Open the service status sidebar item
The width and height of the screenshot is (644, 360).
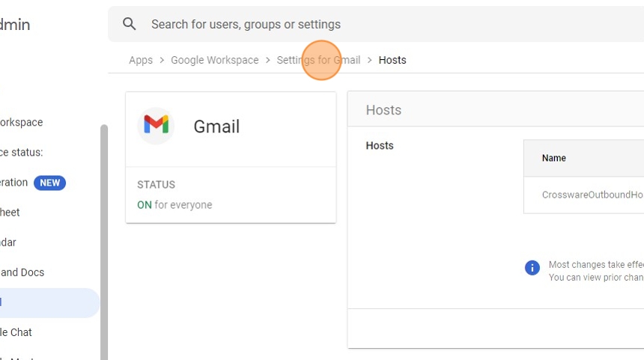tap(22, 153)
